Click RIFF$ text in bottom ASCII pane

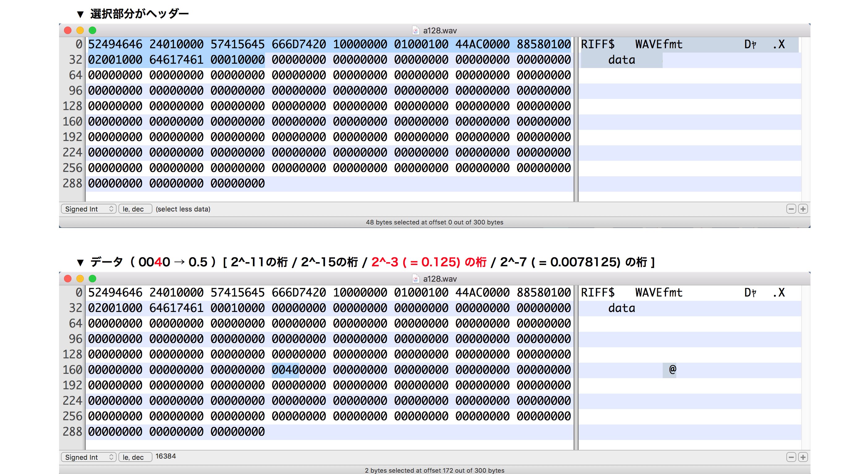[x=598, y=293]
